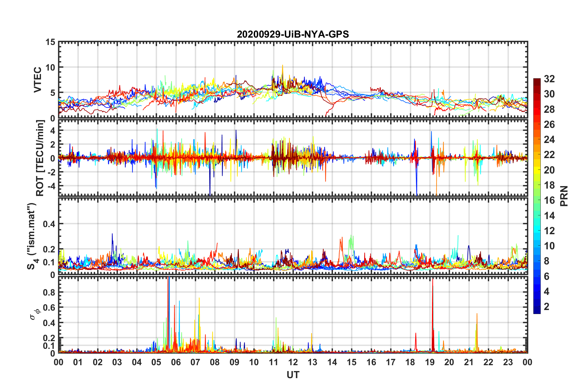The height and width of the screenshot is (392, 586).
Task: Click the S4 axis tick 0.2
Action: [x=49, y=249]
